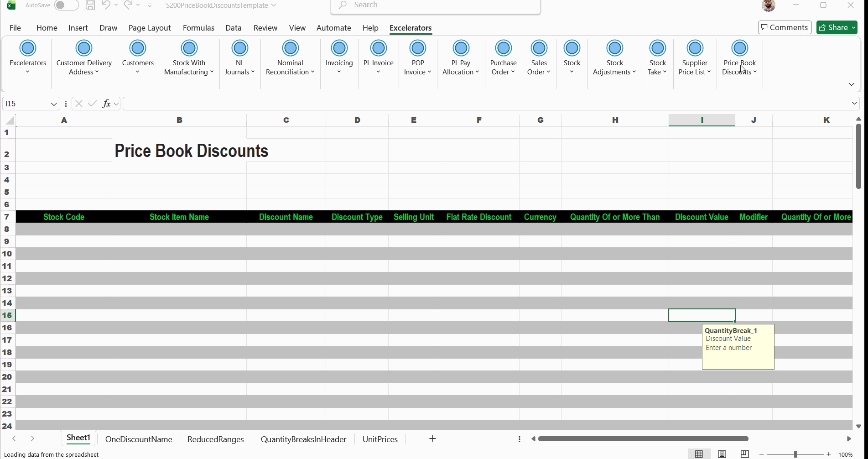The image size is (868, 459).
Task: Collapse the ribbon using the chevron
Action: click(x=851, y=84)
